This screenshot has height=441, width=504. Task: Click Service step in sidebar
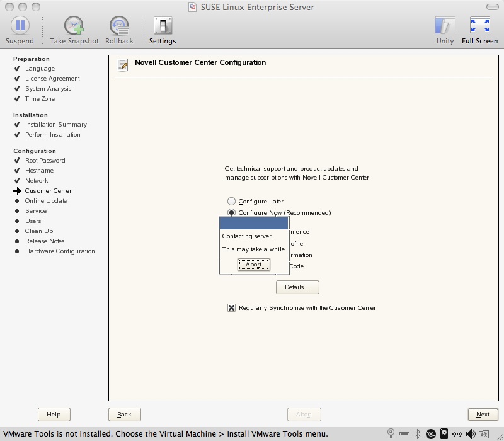click(36, 211)
